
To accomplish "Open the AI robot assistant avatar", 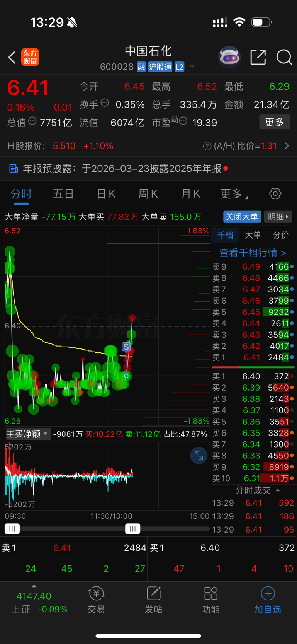I will click(x=229, y=57).
